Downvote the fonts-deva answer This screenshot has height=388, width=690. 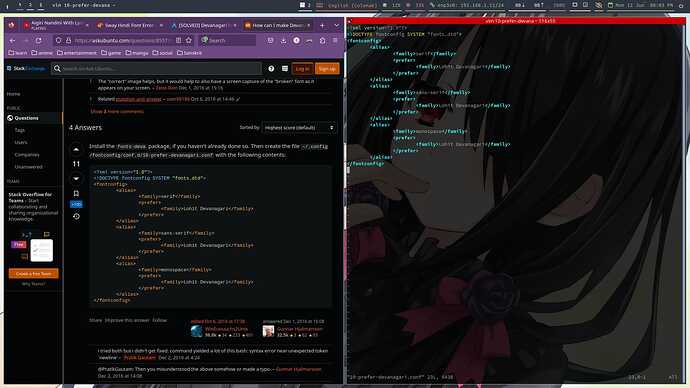point(76,179)
